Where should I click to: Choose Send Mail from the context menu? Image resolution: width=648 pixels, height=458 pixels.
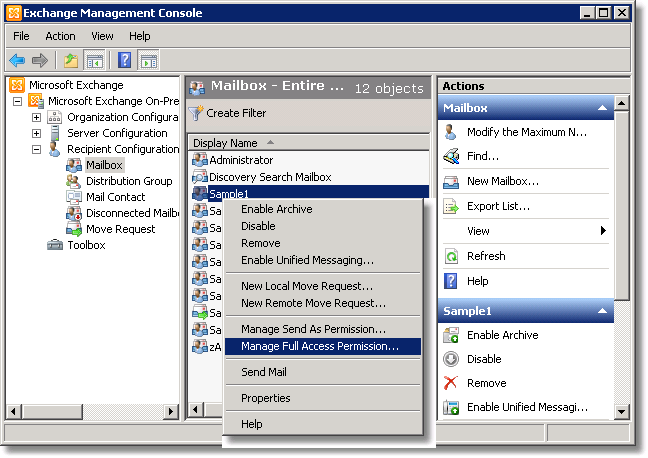click(x=323, y=372)
